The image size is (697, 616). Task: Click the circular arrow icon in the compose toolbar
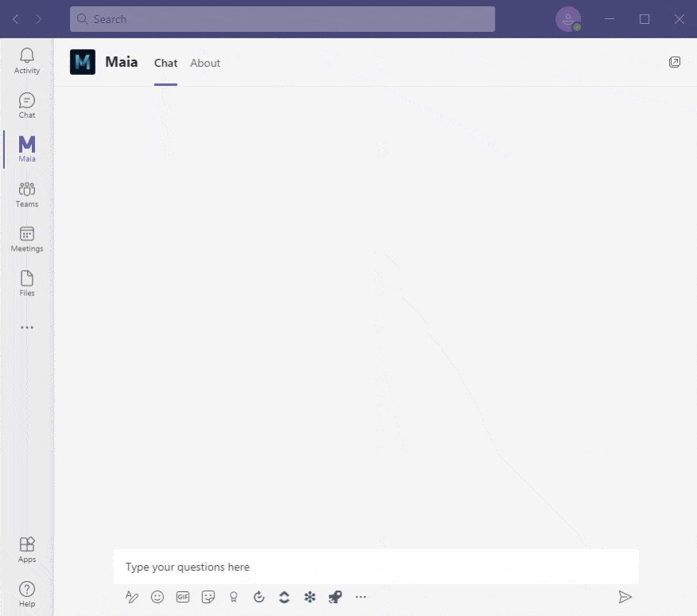[259, 597]
